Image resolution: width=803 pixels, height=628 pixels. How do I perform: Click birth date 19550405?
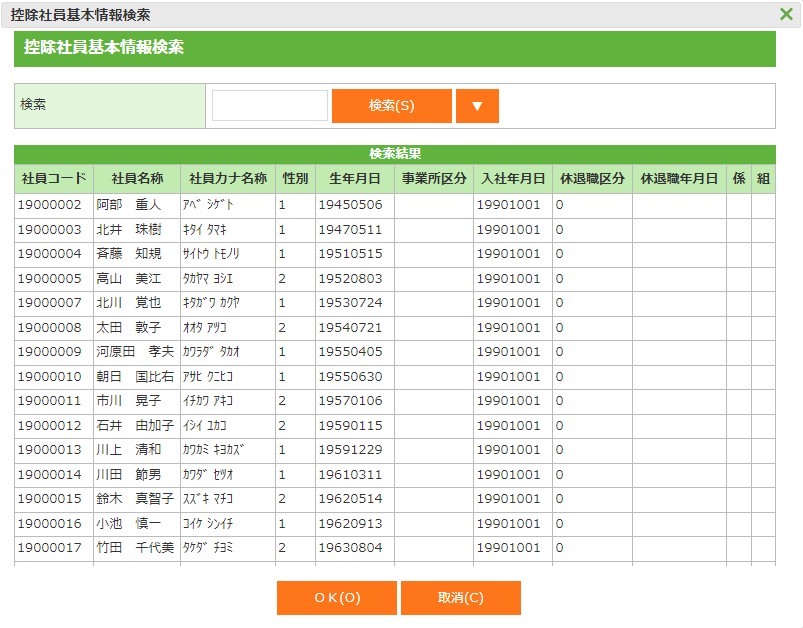point(351,352)
